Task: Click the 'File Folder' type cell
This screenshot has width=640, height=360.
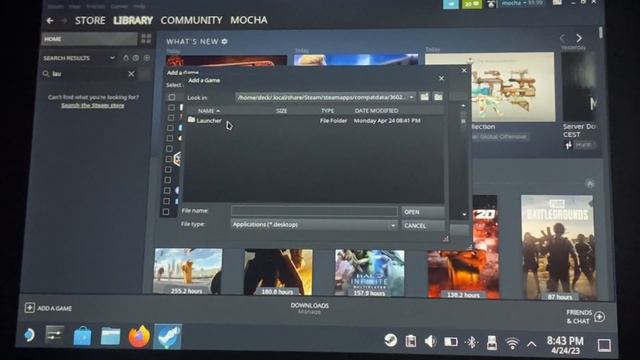Action: [x=333, y=121]
